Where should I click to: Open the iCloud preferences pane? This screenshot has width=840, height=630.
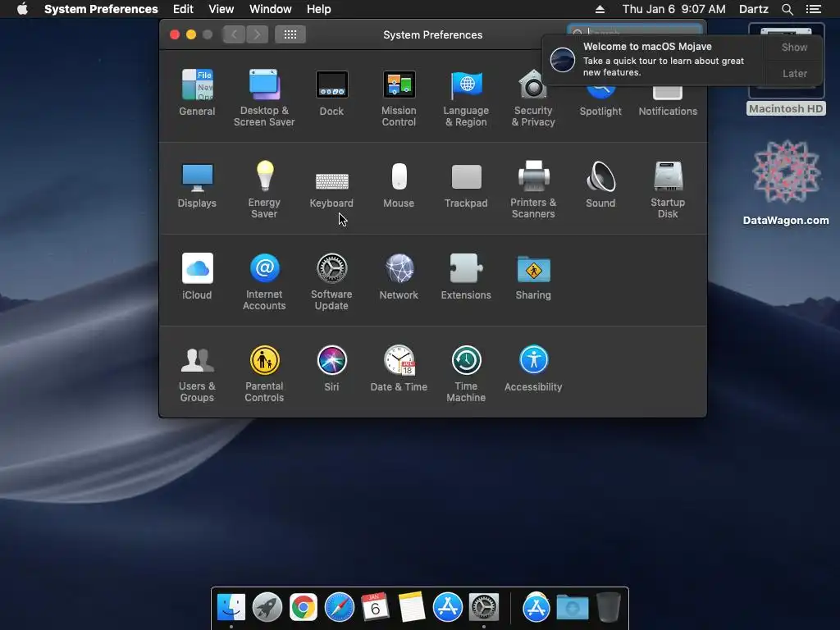[197, 276]
